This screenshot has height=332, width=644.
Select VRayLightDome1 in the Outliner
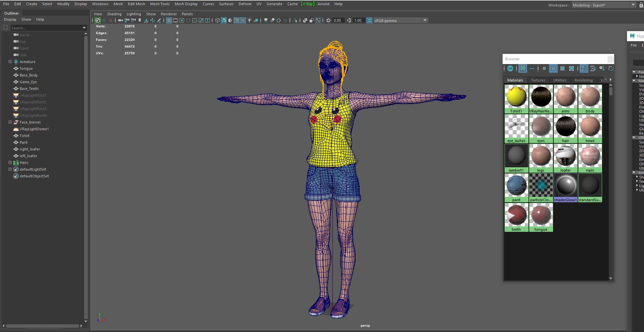(34, 129)
